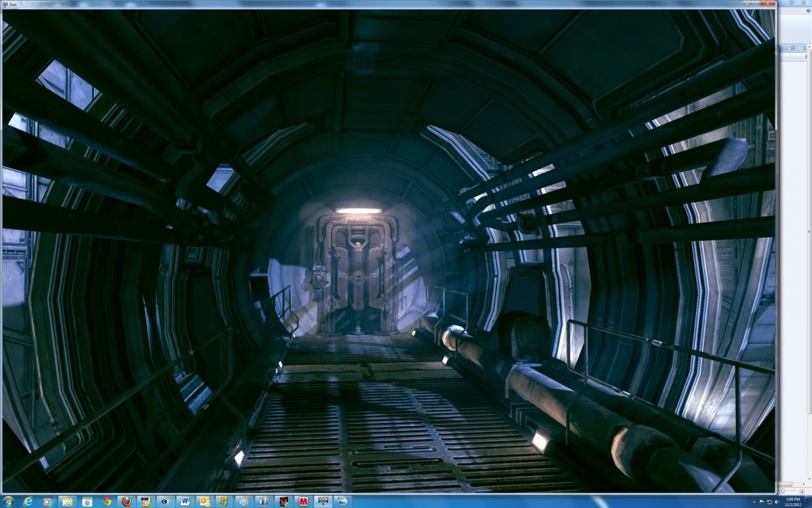Click Show Desktop button at taskbar end
812x508 pixels.
click(x=808, y=502)
